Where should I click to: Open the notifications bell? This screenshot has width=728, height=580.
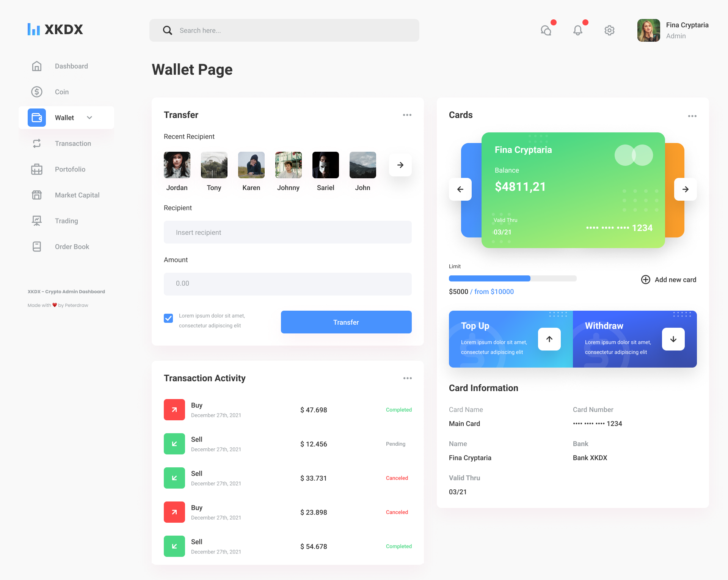[x=577, y=30]
